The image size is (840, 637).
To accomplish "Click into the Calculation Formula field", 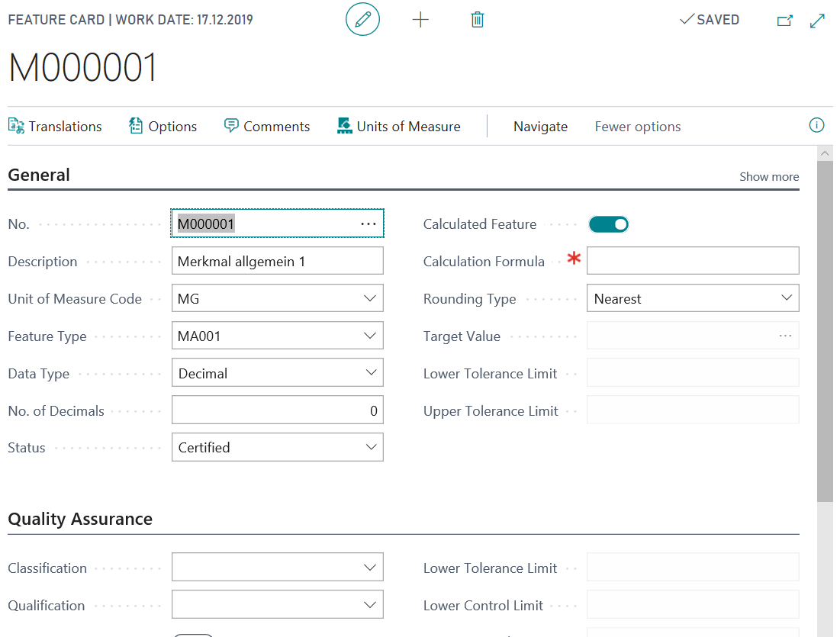I will pos(693,261).
